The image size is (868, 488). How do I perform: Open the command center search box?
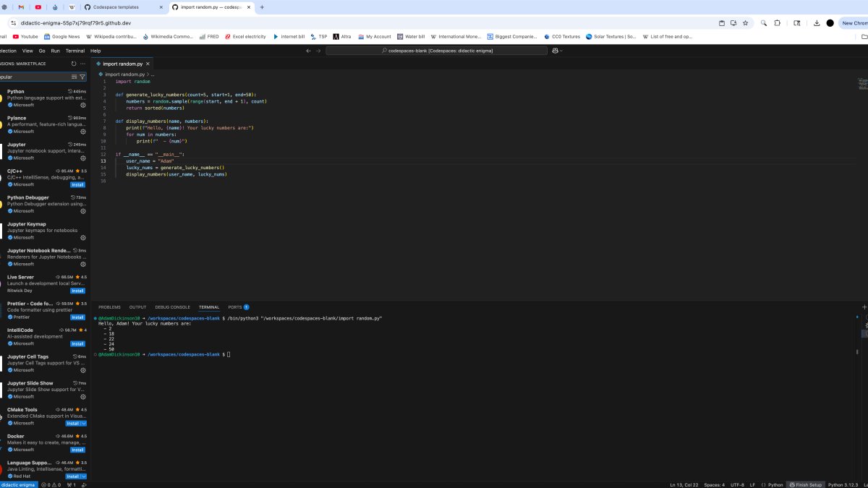[x=436, y=51]
